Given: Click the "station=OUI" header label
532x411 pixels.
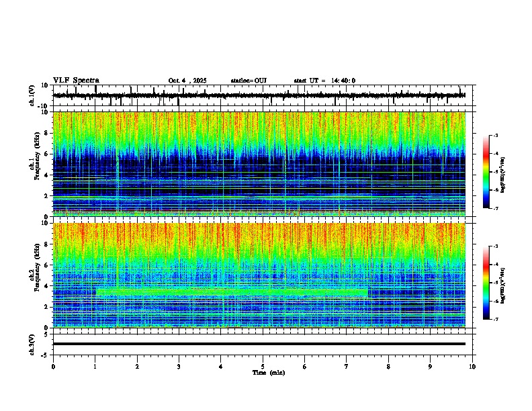Looking at the screenshot, I should point(249,81).
